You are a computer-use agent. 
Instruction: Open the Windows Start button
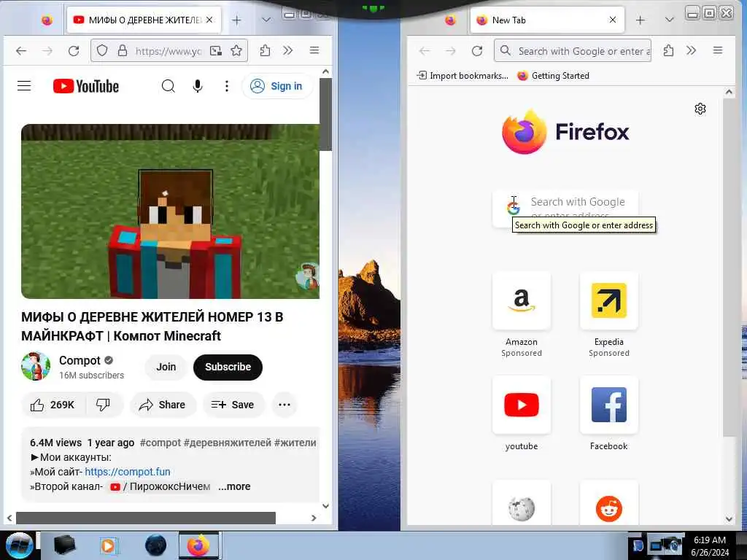click(18, 545)
